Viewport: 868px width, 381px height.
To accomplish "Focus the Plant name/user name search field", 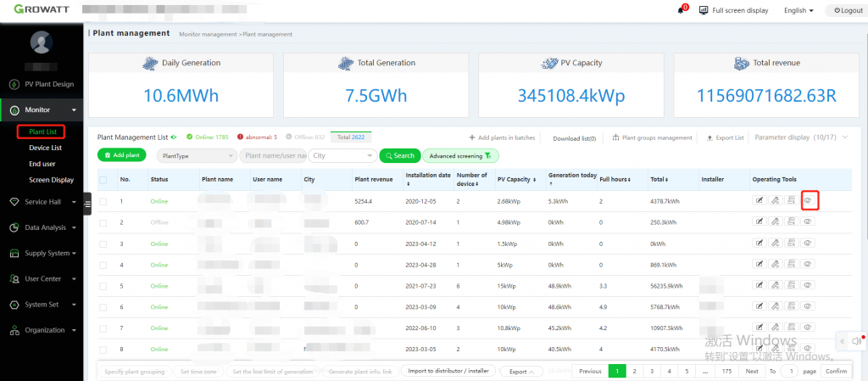I will click(273, 155).
